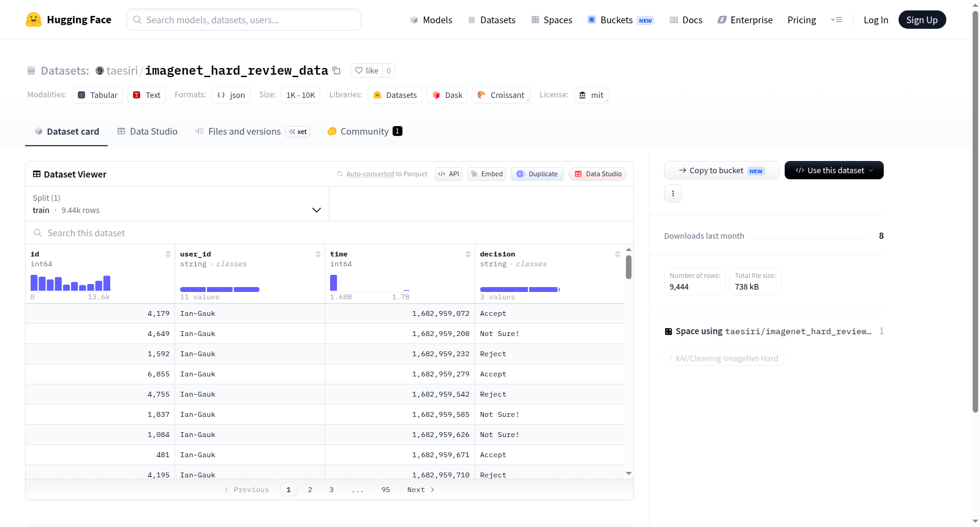The height and width of the screenshot is (527, 980).
Task: Open the taesiri profile link
Action: (122, 70)
